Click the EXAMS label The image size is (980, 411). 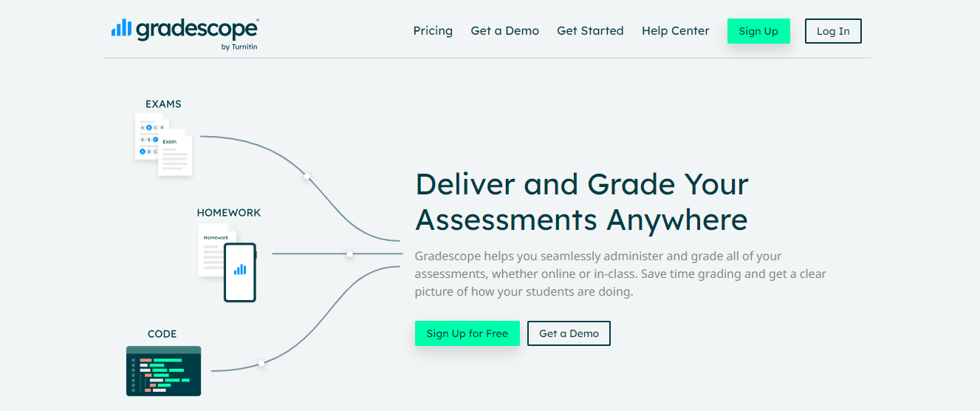[x=163, y=104]
